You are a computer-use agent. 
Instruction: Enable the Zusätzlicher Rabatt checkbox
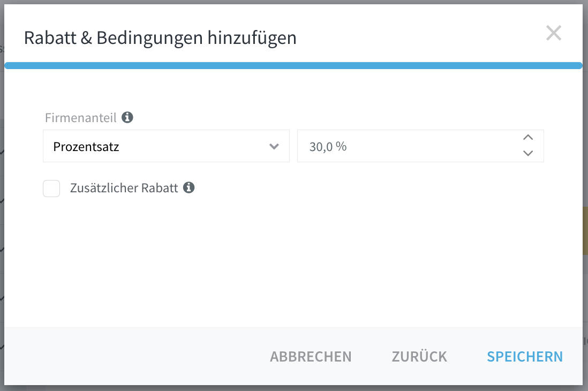pyautogui.click(x=51, y=189)
